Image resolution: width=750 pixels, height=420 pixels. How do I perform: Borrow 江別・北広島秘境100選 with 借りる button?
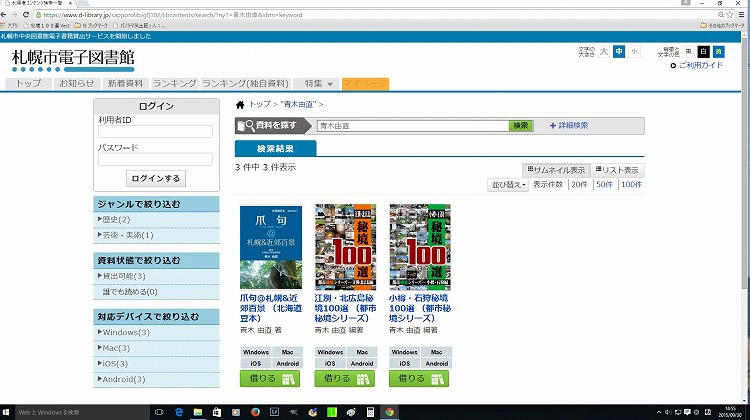[344, 379]
